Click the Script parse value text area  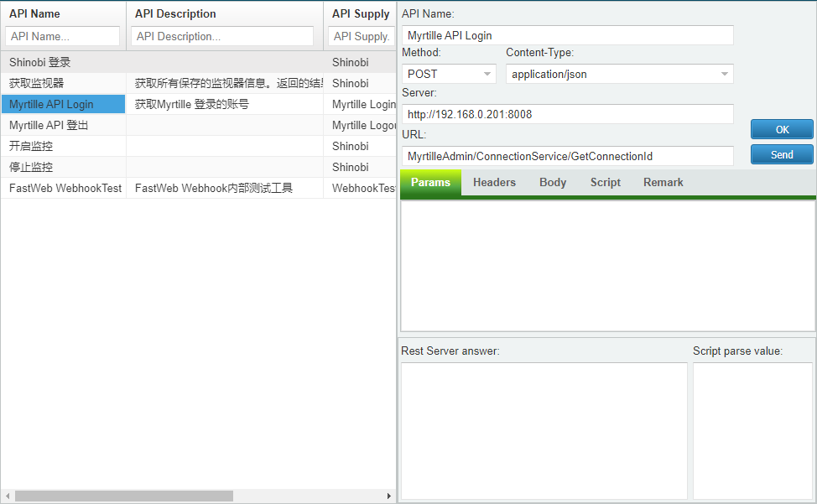(753, 431)
